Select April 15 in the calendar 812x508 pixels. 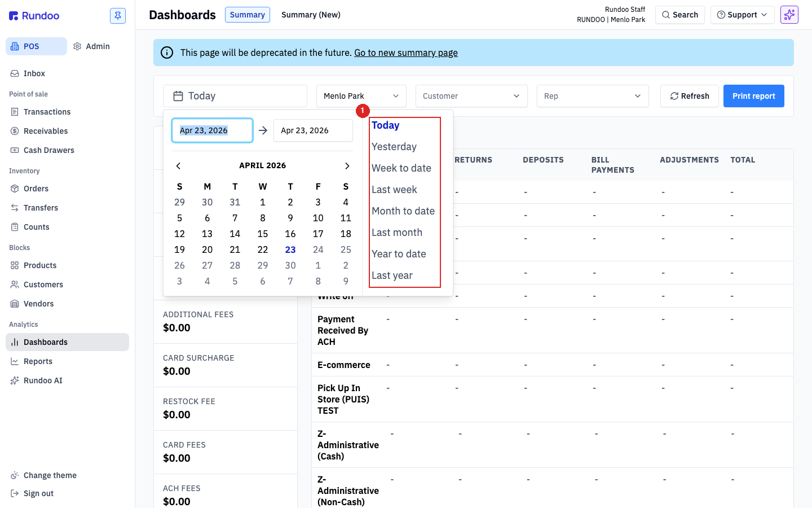[x=263, y=234]
